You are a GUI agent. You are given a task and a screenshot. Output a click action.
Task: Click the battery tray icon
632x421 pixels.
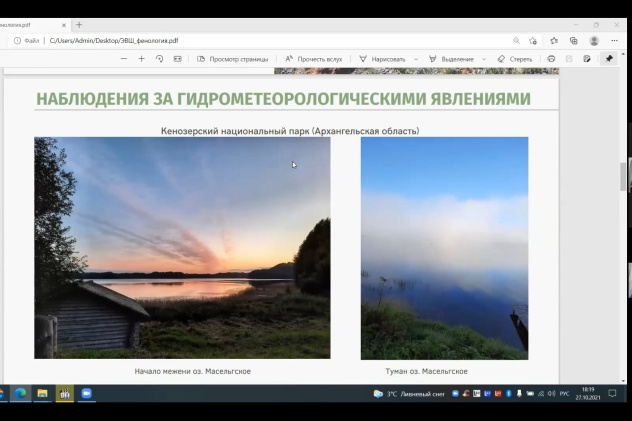[x=530, y=394]
